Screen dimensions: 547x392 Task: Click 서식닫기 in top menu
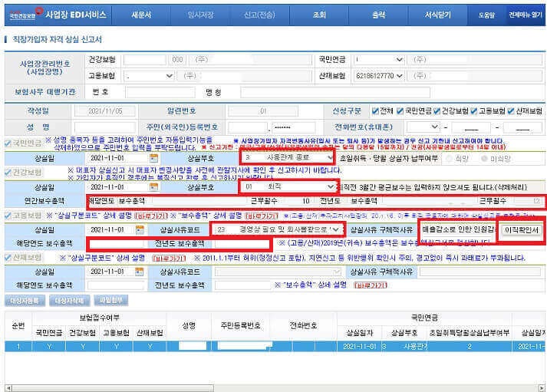click(438, 15)
